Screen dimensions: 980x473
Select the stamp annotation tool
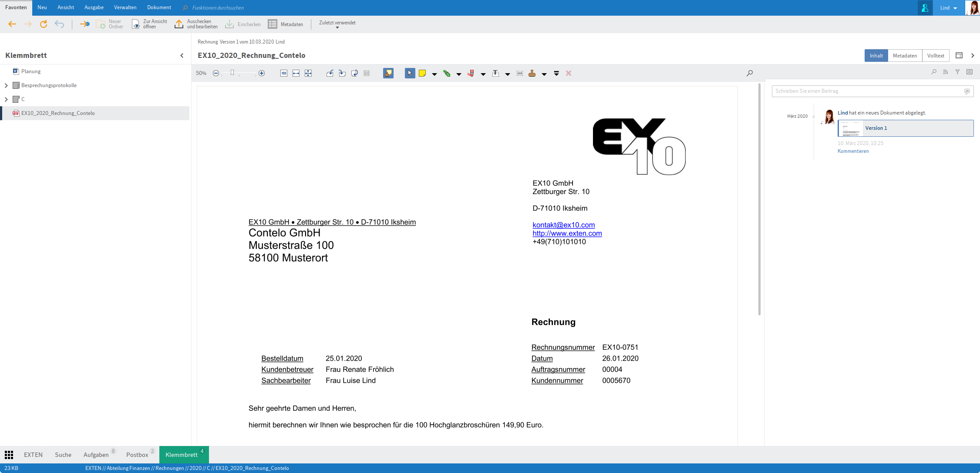[532, 73]
